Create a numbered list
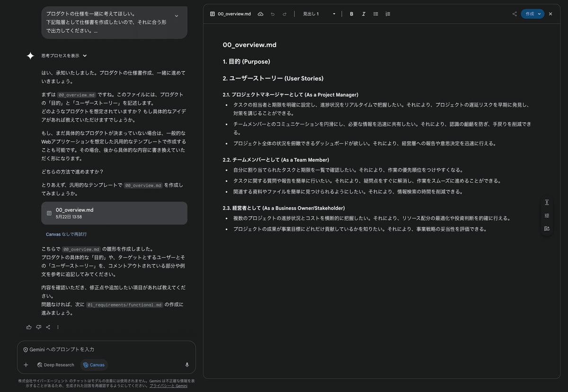 [x=387, y=14]
